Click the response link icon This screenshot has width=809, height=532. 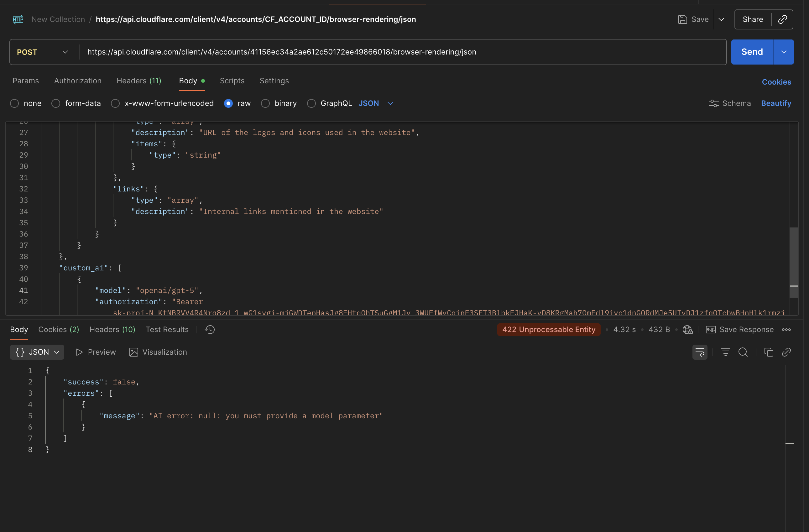pyautogui.click(x=786, y=352)
